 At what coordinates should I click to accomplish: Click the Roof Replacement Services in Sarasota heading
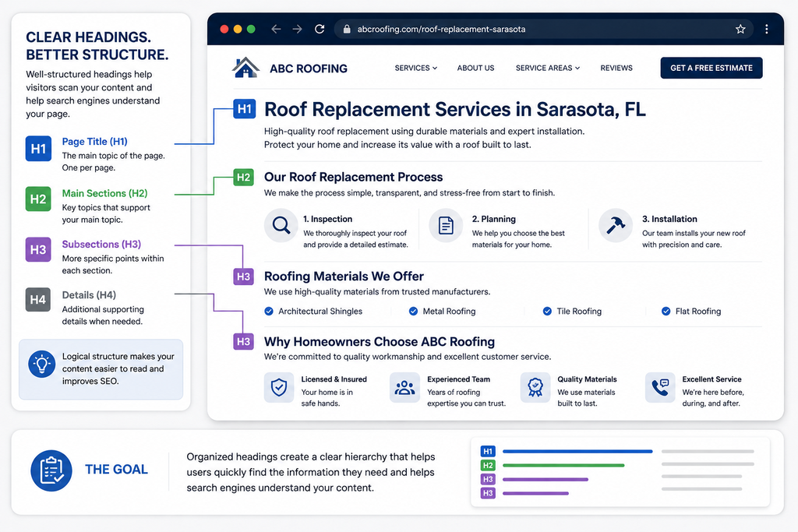pyautogui.click(x=455, y=109)
